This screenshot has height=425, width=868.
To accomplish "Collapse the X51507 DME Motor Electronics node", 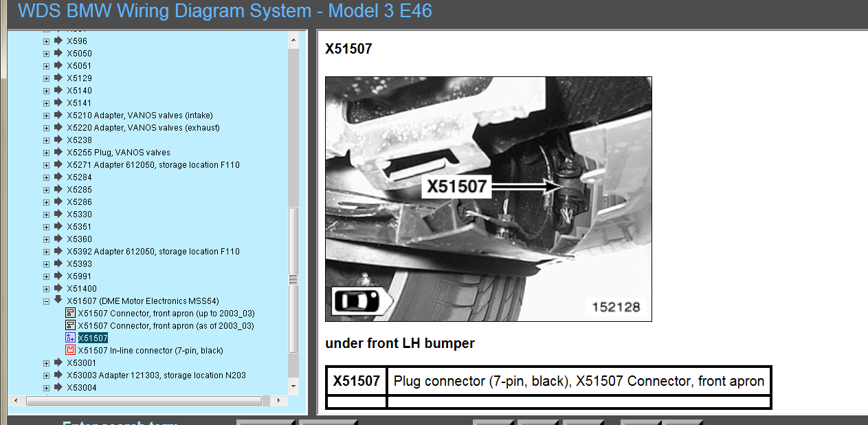I will point(46,301).
